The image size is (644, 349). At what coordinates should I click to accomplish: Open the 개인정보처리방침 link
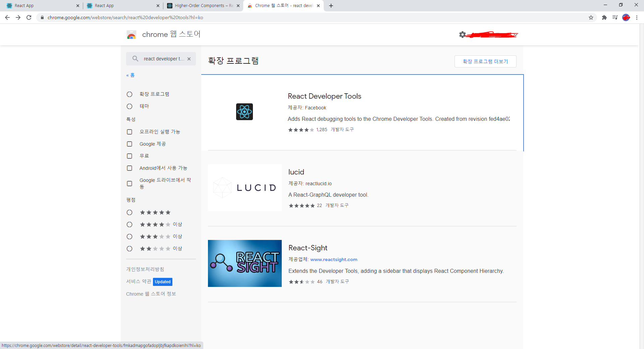(145, 269)
